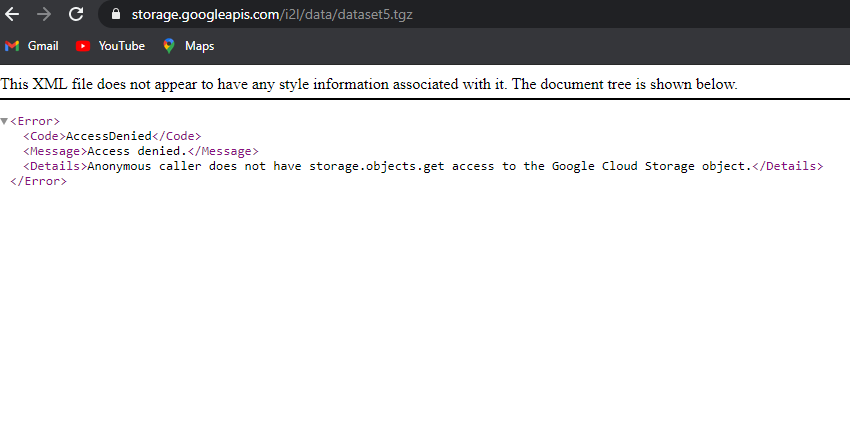850x447 pixels.
Task: Open the YouTube bookmark
Action: 110,46
